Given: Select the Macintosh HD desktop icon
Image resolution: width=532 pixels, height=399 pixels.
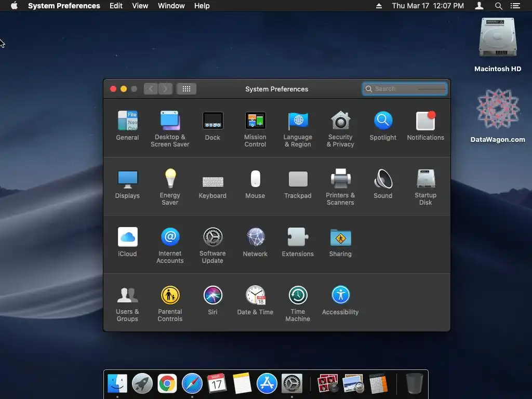Looking at the screenshot, I should [498, 45].
